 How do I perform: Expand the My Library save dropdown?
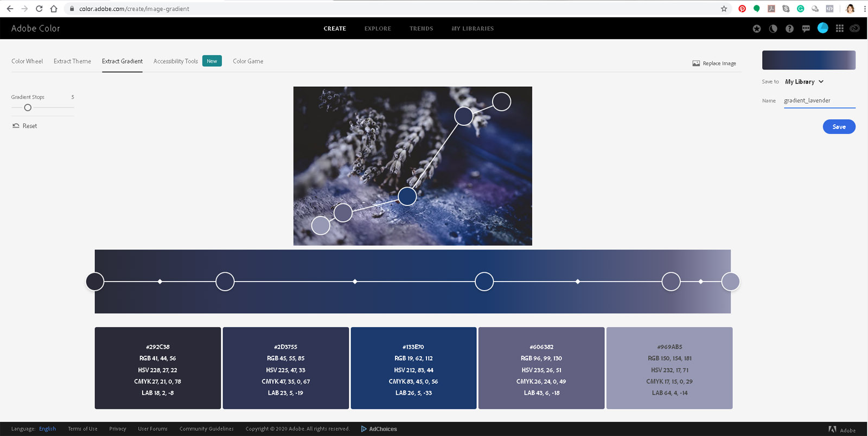point(804,82)
